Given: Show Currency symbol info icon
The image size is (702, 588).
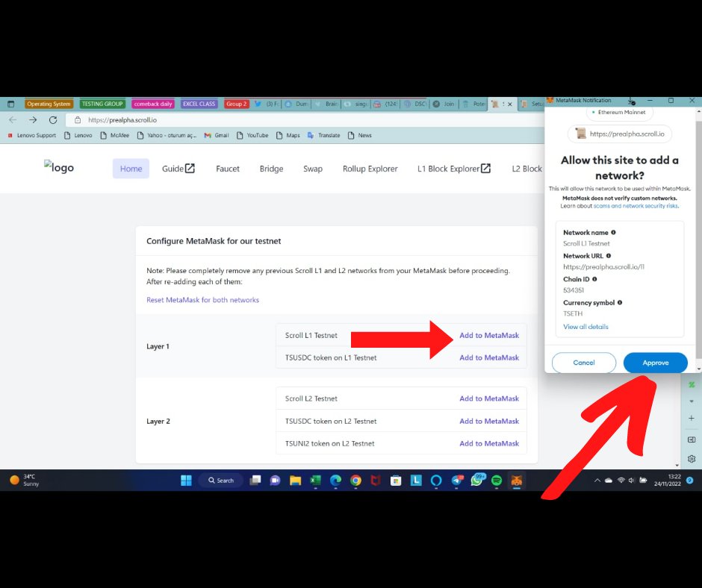Looking at the screenshot, I should [620, 302].
